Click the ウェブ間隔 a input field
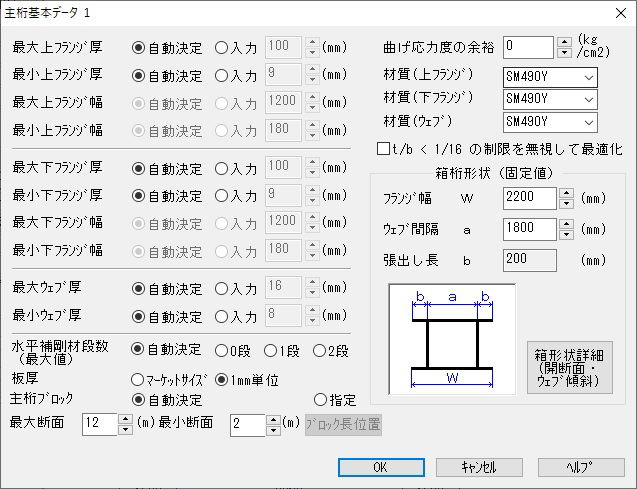This screenshot has height=489, width=637. (529, 229)
